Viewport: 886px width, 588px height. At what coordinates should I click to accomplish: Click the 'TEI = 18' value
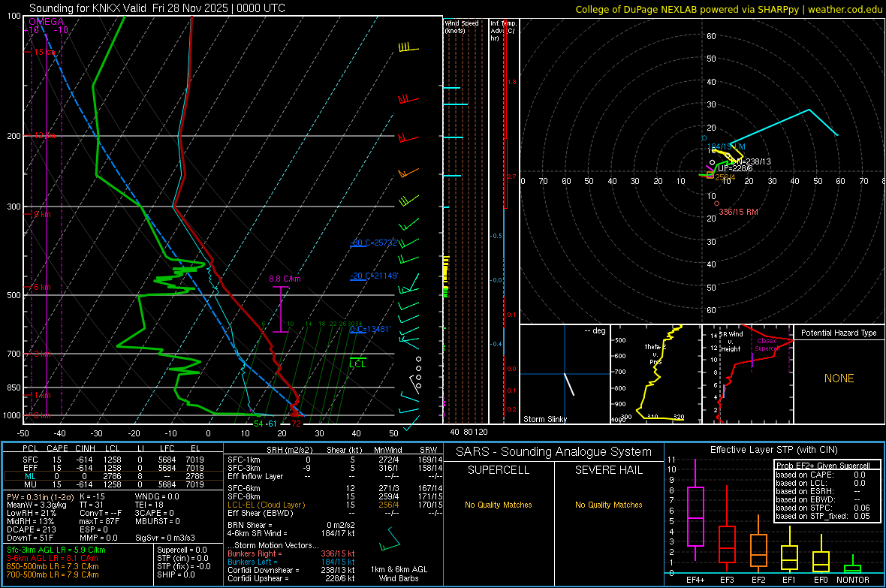tap(149, 505)
